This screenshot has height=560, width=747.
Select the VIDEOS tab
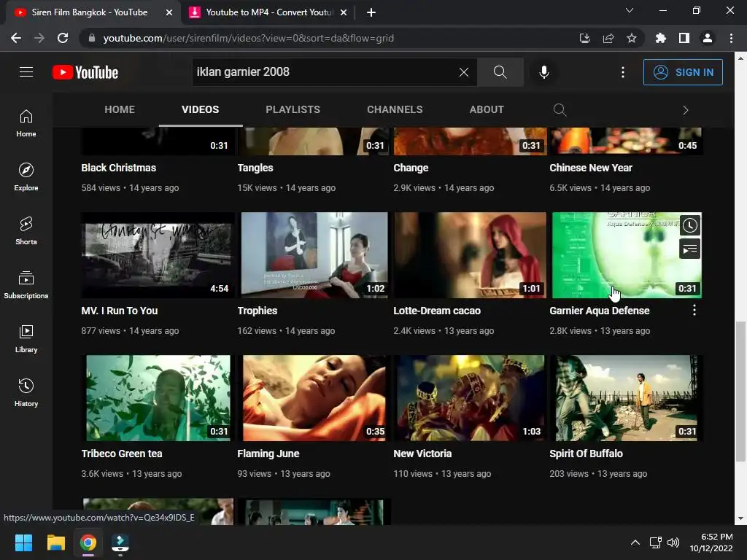[201, 109]
